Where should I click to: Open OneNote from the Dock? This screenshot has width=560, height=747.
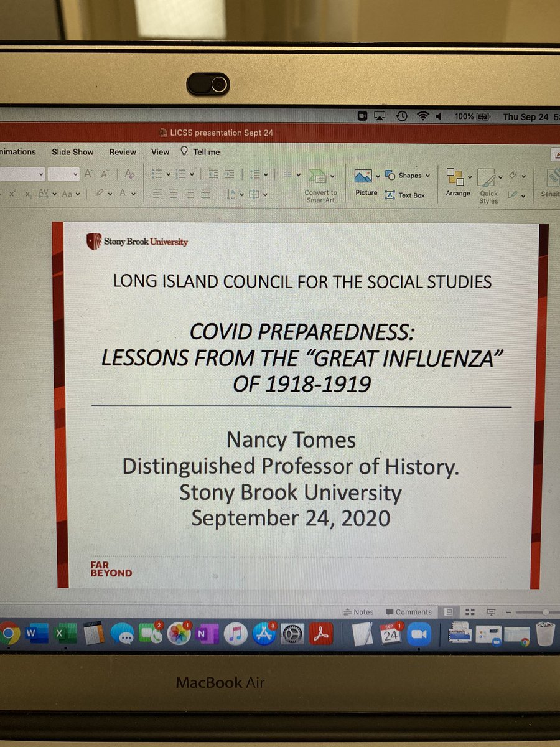click(207, 634)
